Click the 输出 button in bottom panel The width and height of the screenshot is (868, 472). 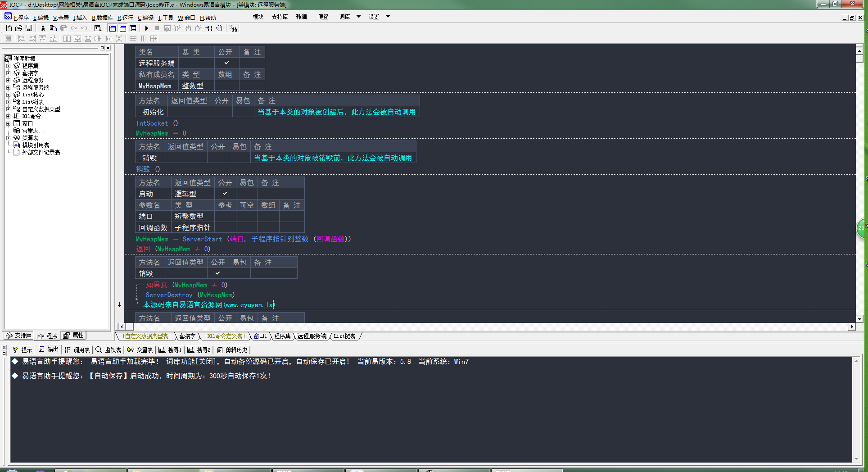point(49,350)
